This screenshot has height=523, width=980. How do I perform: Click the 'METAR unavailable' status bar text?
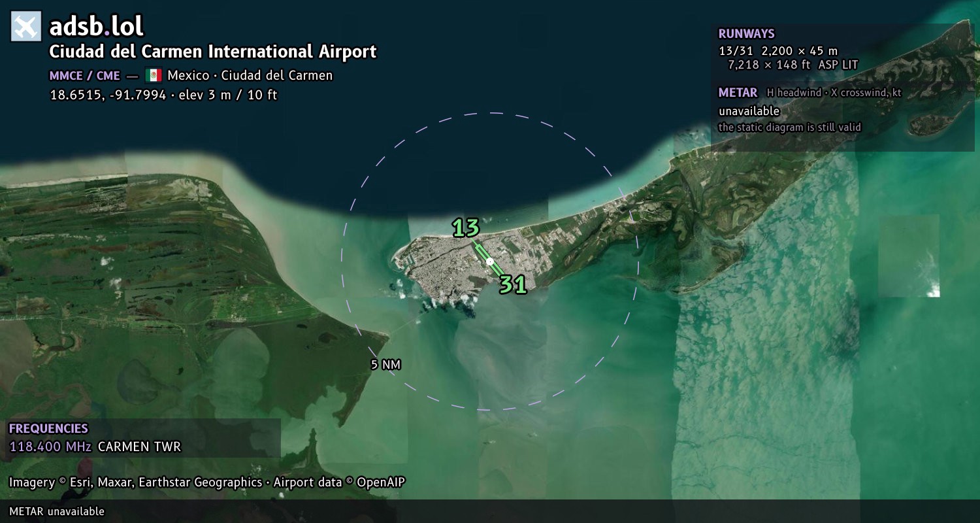(x=57, y=511)
